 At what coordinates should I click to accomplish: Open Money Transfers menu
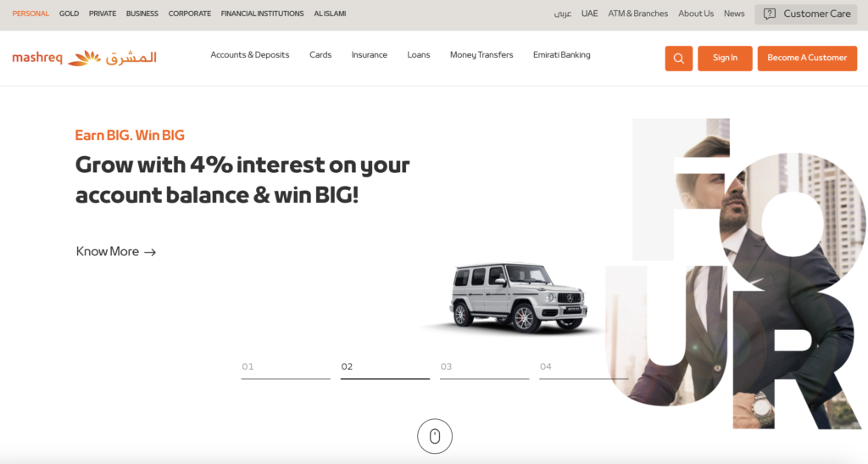tap(481, 55)
